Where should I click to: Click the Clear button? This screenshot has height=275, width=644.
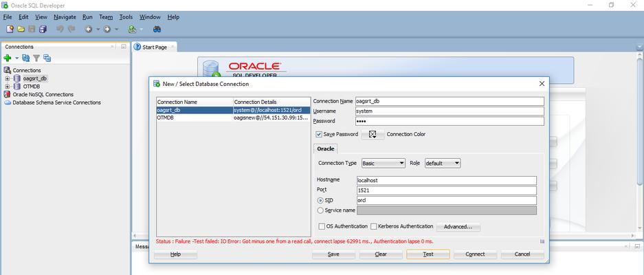click(x=381, y=254)
